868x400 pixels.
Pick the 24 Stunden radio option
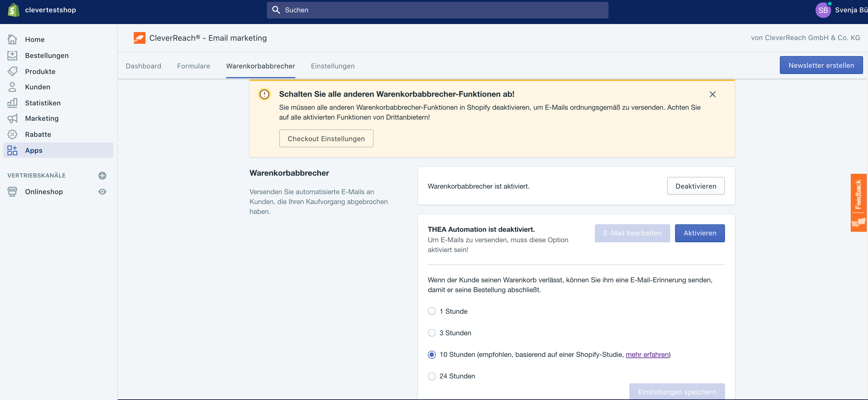click(x=432, y=376)
